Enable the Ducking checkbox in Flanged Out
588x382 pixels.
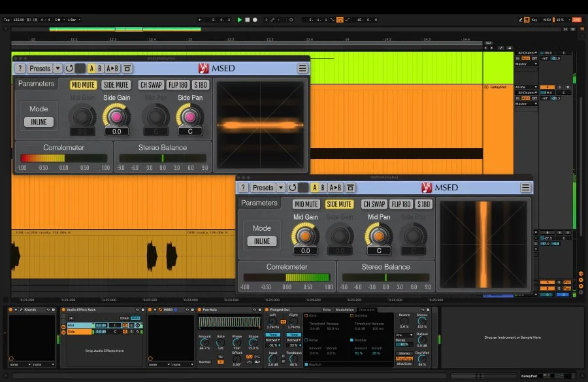click(x=351, y=315)
